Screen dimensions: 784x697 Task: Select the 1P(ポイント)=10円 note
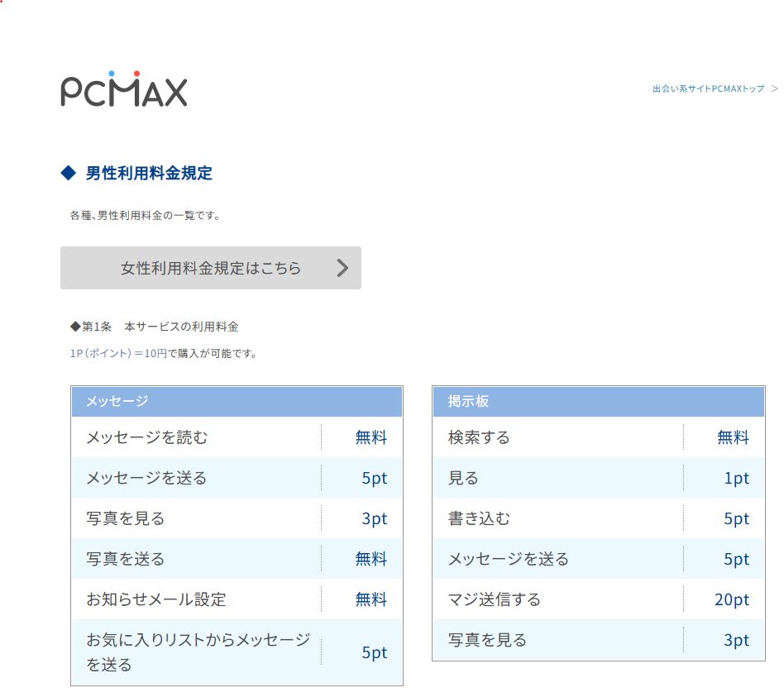(118, 354)
